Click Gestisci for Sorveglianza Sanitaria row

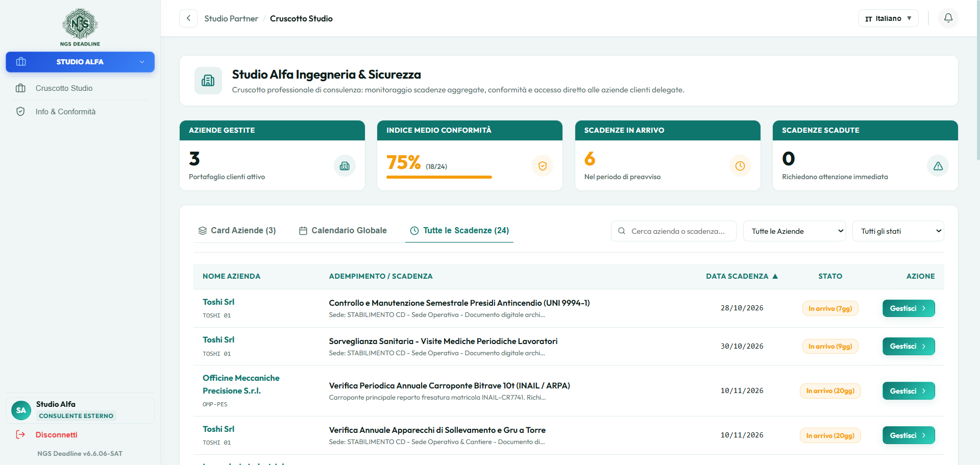[x=909, y=346]
